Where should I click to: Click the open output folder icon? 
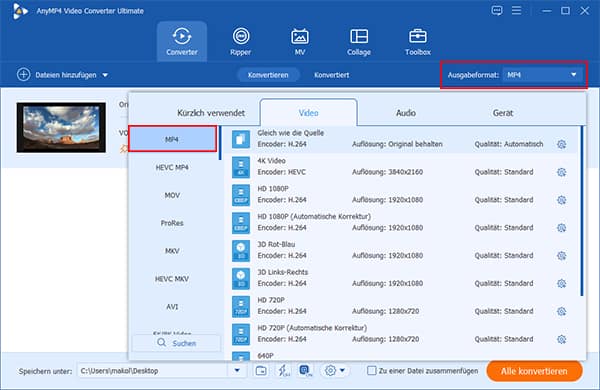[x=261, y=370]
